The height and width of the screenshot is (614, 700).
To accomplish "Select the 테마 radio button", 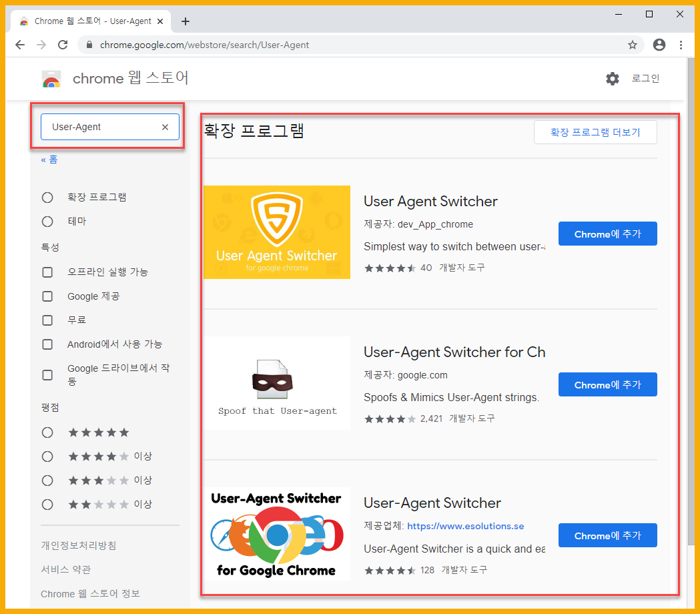I will point(47,222).
